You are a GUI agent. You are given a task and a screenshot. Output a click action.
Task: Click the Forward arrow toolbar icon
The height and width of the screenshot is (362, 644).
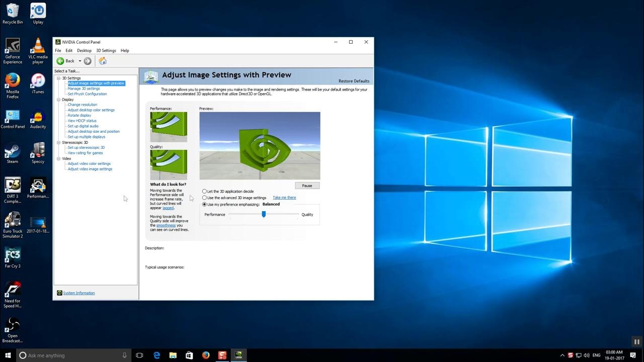[x=88, y=61]
